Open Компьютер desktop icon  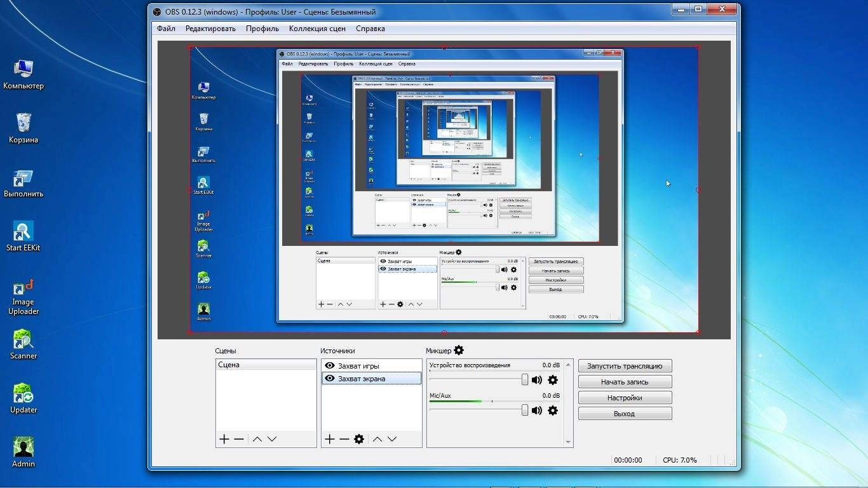point(24,73)
